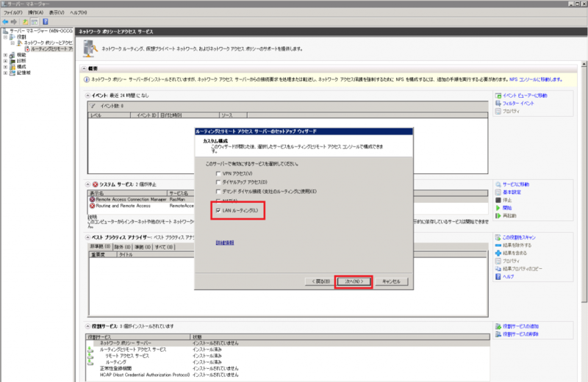Open the 操作(A) menu
The image size is (588, 382).
pyautogui.click(x=35, y=12)
